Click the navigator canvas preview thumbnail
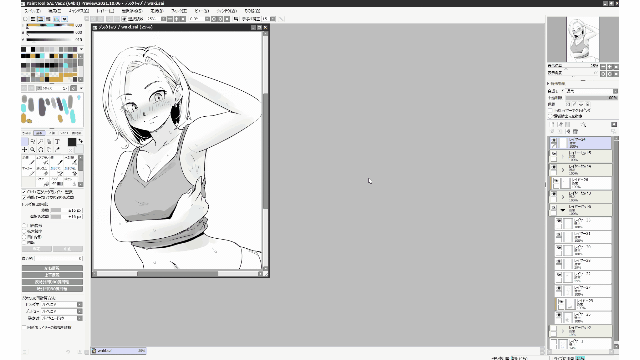 pos(582,39)
